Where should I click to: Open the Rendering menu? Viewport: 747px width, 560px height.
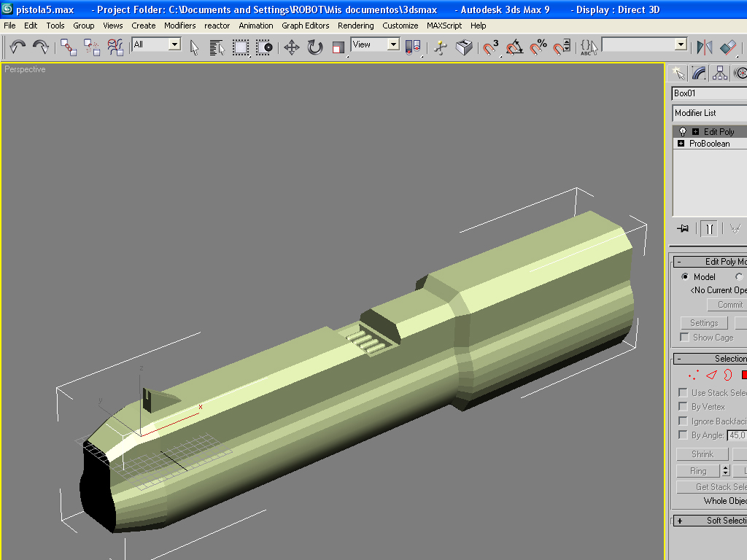355,26
